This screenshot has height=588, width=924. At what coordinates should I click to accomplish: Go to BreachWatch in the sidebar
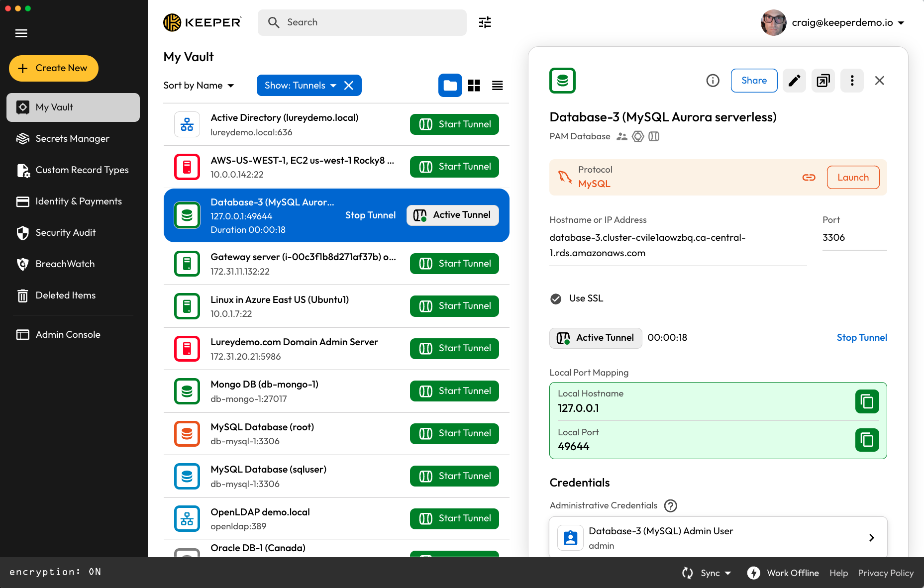[x=65, y=264]
